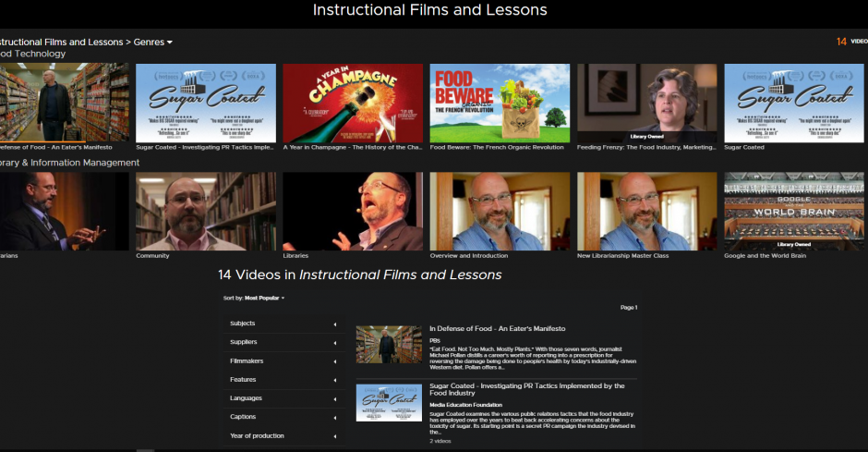
Task: Open 'Sugar Coated - Investigating PR Tactics' carousel thumbnail
Action: point(206,103)
